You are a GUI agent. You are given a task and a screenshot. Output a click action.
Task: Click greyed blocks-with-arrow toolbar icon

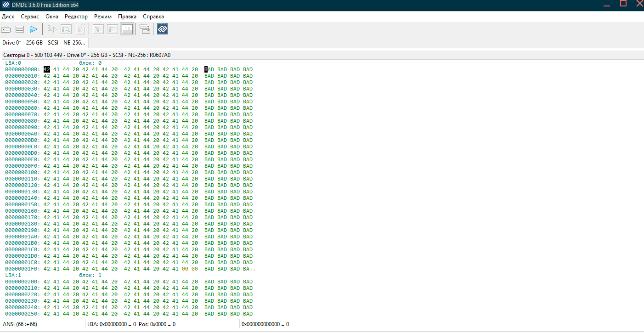tap(52, 29)
